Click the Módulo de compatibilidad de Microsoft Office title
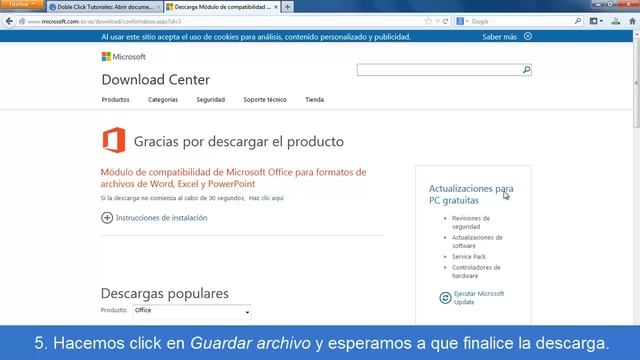Image resolution: width=640 pixels, height=360 pixels. (x=233, y=178)
